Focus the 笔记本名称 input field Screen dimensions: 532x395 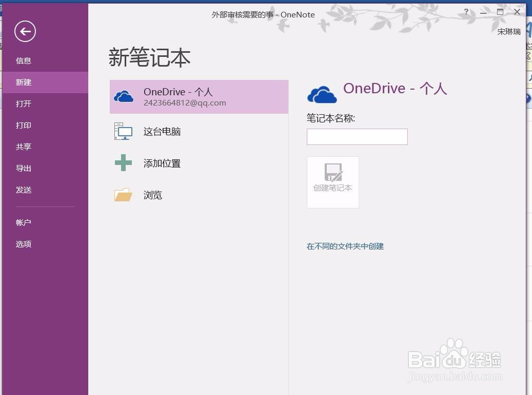click(358, 137)
